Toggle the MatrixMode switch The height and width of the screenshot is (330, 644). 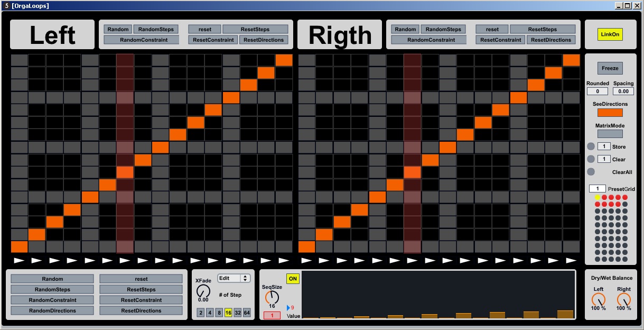610,134
